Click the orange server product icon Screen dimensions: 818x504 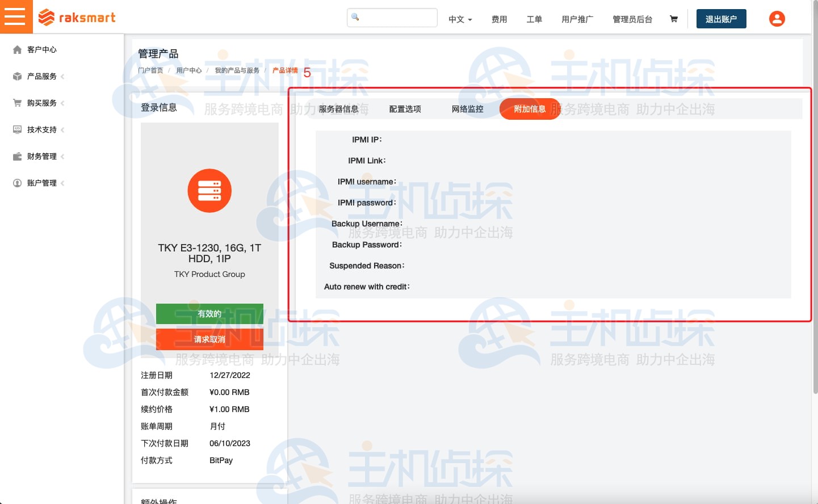coord(209,191)
